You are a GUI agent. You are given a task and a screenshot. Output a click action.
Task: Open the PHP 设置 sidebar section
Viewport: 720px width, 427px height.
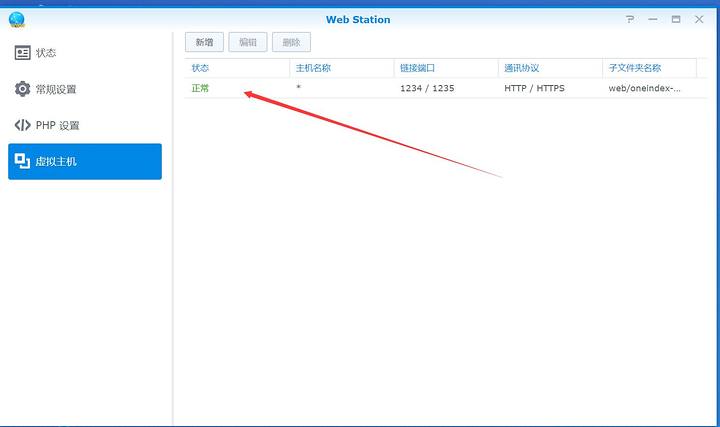85,125
